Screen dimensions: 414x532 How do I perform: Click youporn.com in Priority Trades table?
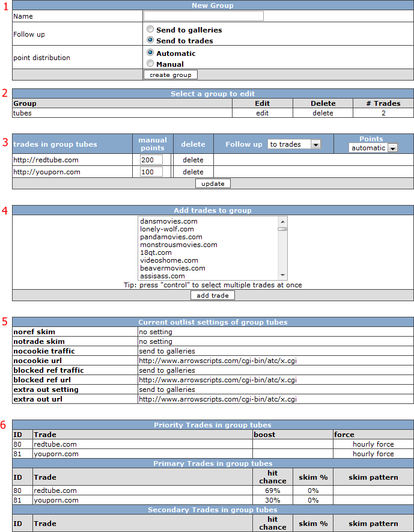click(56, 454)
